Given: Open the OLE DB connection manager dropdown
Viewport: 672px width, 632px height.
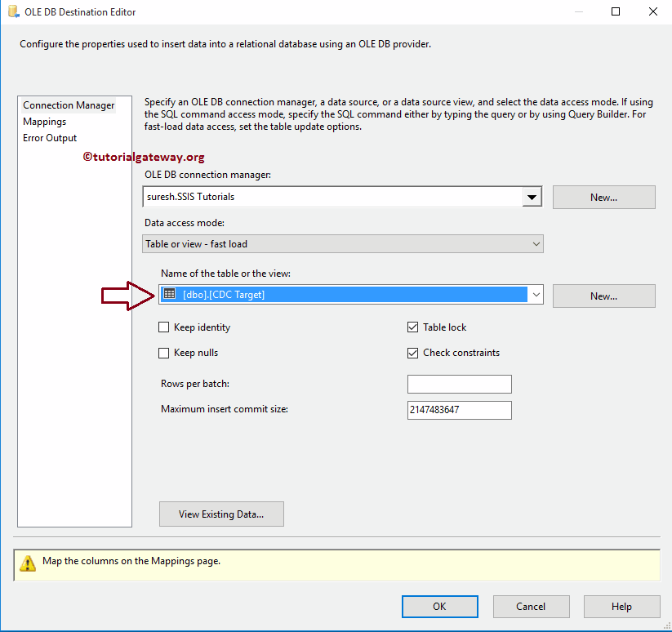Looking at the screenshot, I should pyautogui.click(x=532, y=196).
